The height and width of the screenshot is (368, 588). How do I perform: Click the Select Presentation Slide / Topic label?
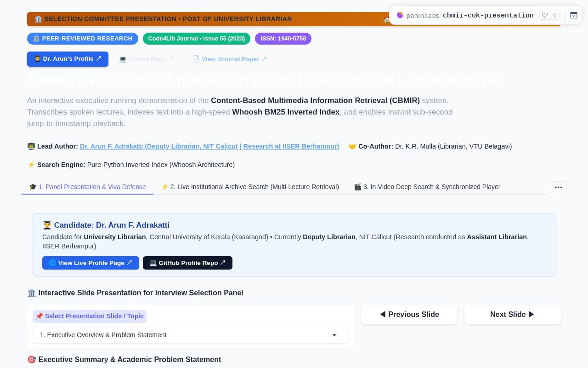click(x=90, y=316)
